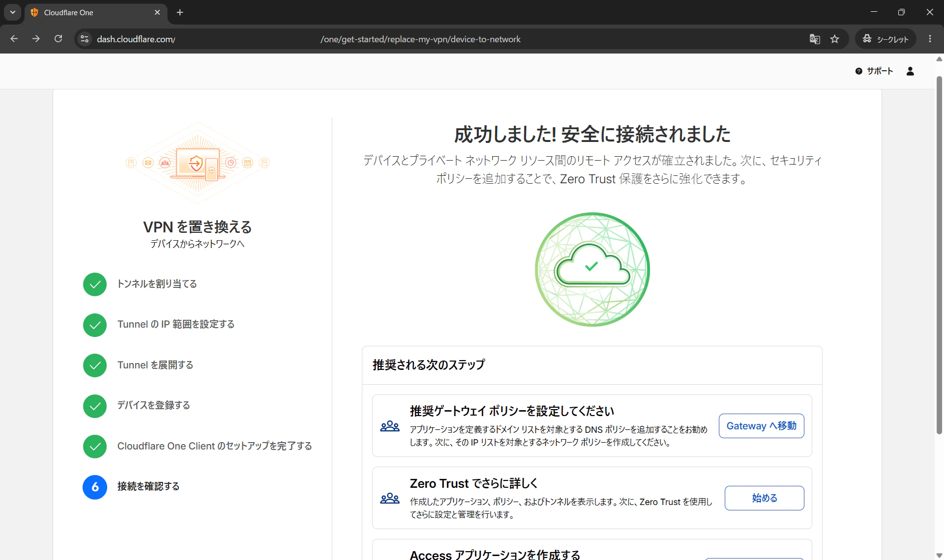Click the Access アプリケーションを作成する heading

point(495,555)
